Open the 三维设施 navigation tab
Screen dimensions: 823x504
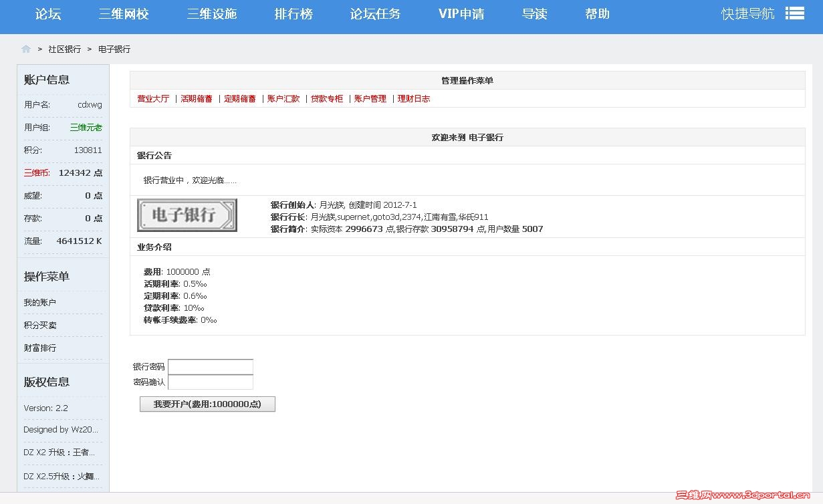(212, 14)
